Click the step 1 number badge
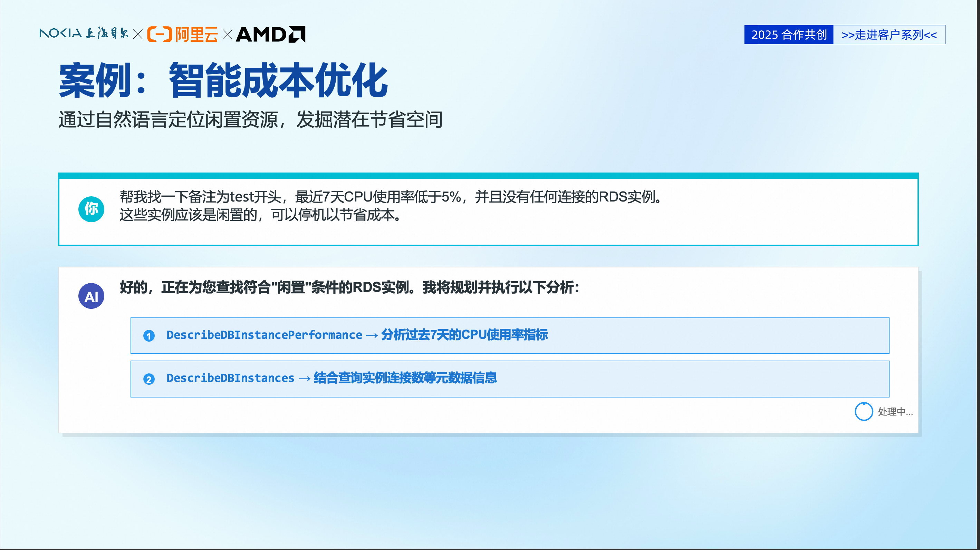The image size is (980, 550). click(x=149, y=336)
